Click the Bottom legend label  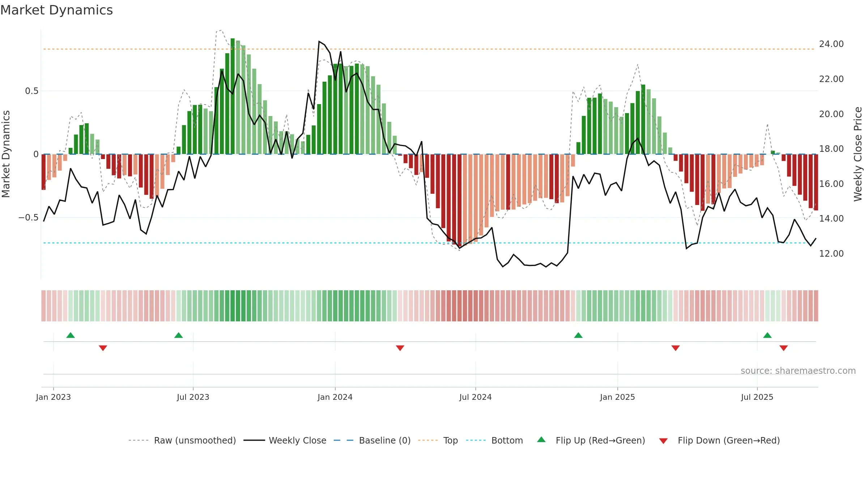[507, 440]
